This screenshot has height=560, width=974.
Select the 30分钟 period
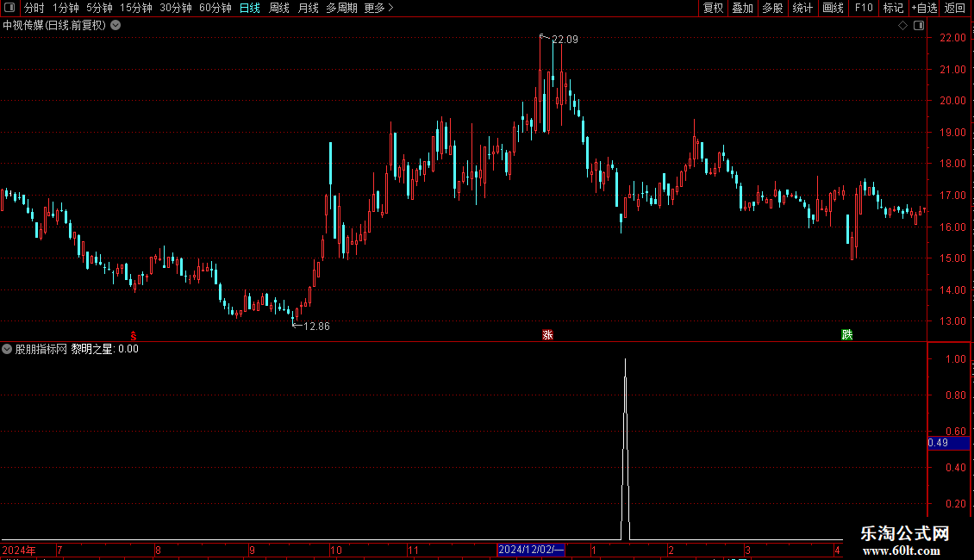[x=176, y=8]
